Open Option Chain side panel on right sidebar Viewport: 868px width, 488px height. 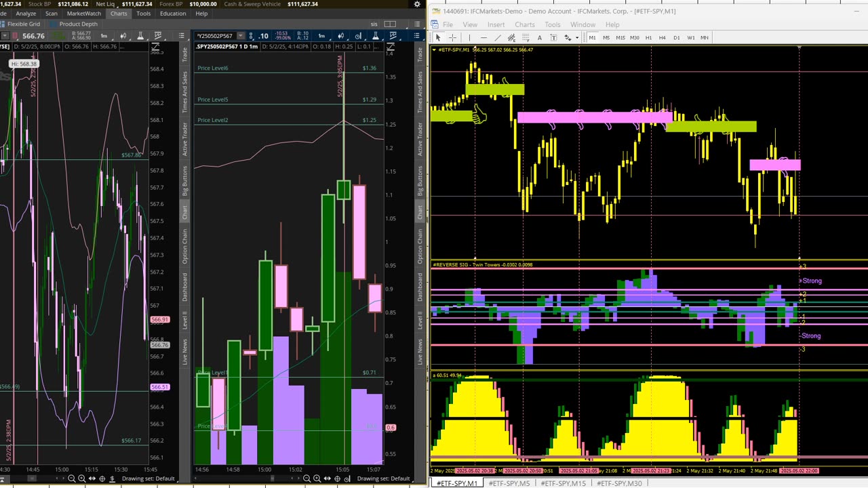(x=420, y=246)
